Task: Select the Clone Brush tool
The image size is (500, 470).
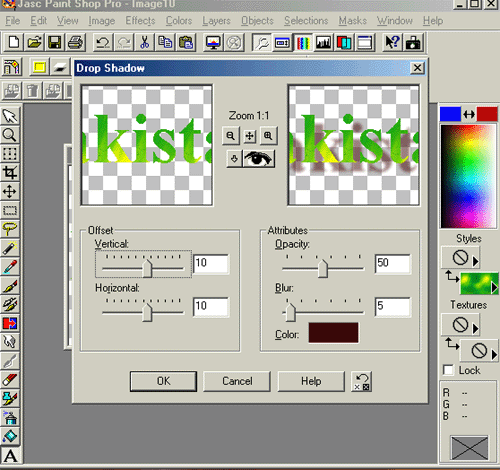Action: click(x=10, y=304)
